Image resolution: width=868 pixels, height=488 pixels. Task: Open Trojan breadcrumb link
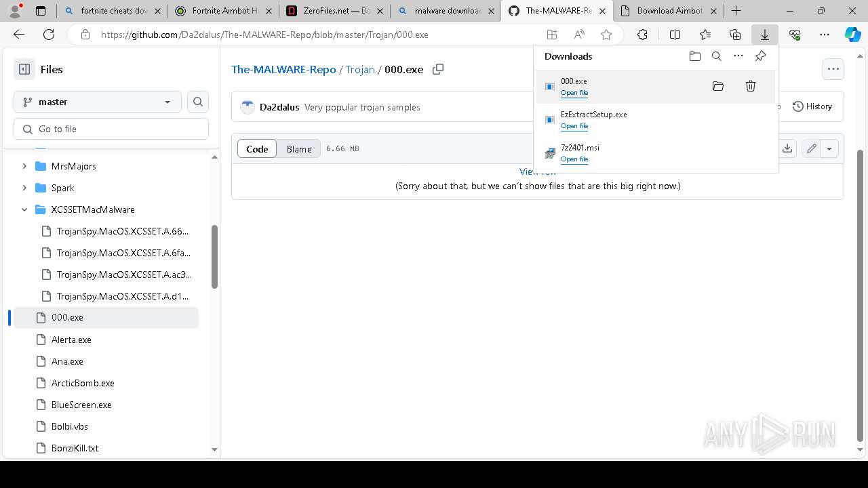(x=360, y=69)
